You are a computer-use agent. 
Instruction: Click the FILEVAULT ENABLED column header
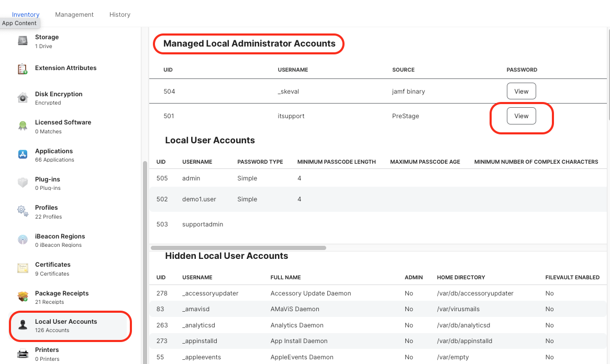(572, 277)
